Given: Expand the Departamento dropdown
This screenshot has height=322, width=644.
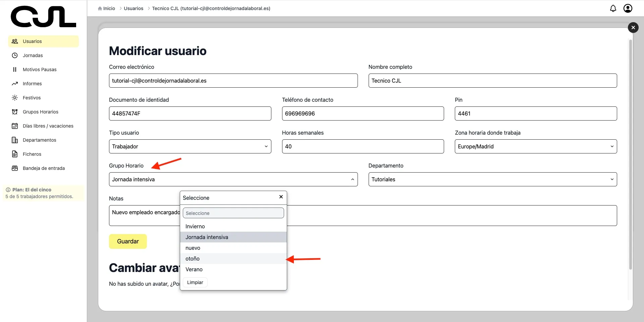Looking at the screenshot, I should tap(492, 179).
